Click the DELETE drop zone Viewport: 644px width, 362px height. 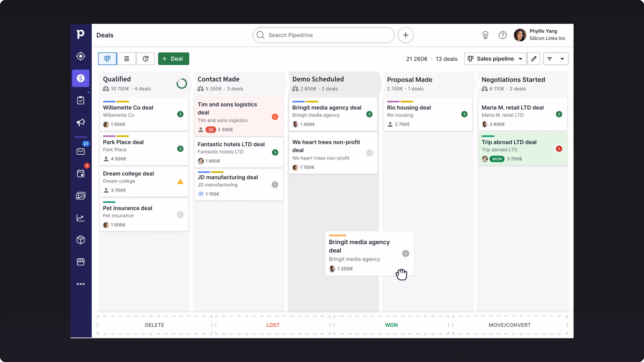[154, 325]
